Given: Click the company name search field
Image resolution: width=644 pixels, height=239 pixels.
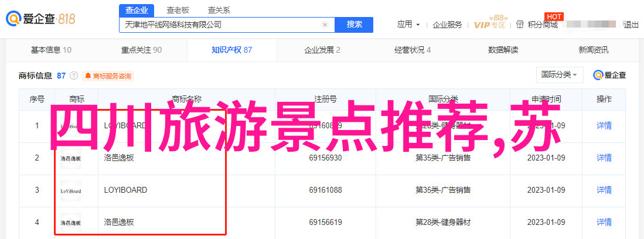Looking at the screenshot, I should click(x=227, y=25).
